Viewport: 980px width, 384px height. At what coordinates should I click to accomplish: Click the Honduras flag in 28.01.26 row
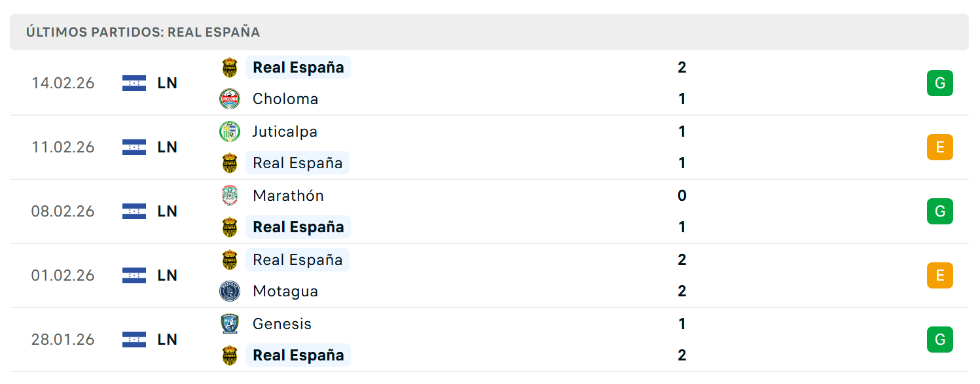pyautogui.click(x=134, y=340)
